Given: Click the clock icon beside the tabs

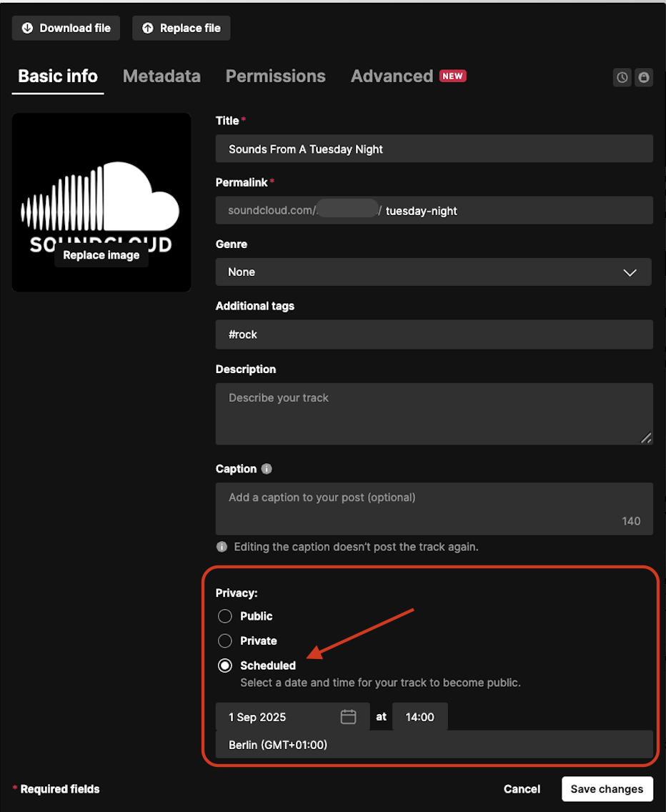Looking at the screenshot, I should 622,77.
